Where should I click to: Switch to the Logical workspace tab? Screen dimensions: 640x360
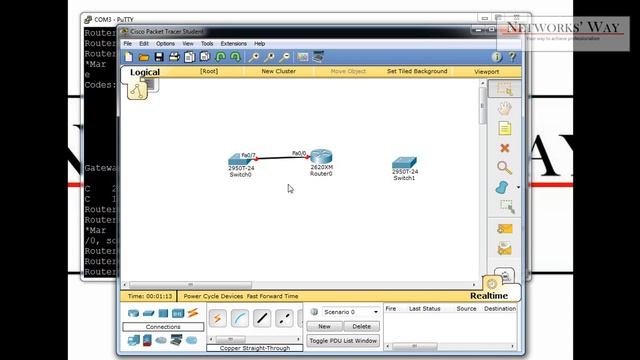click(x=145, y=72)
